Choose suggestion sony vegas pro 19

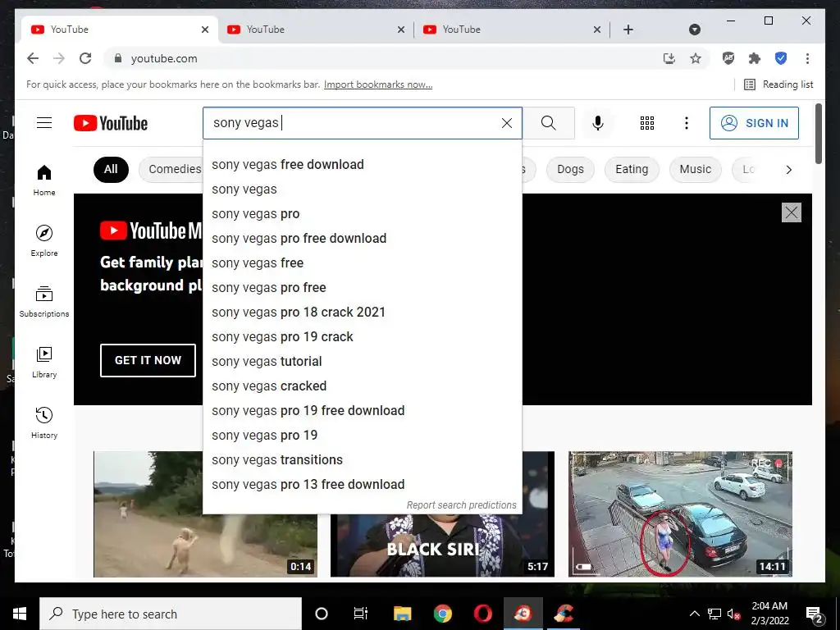click(x=362, y=436)
